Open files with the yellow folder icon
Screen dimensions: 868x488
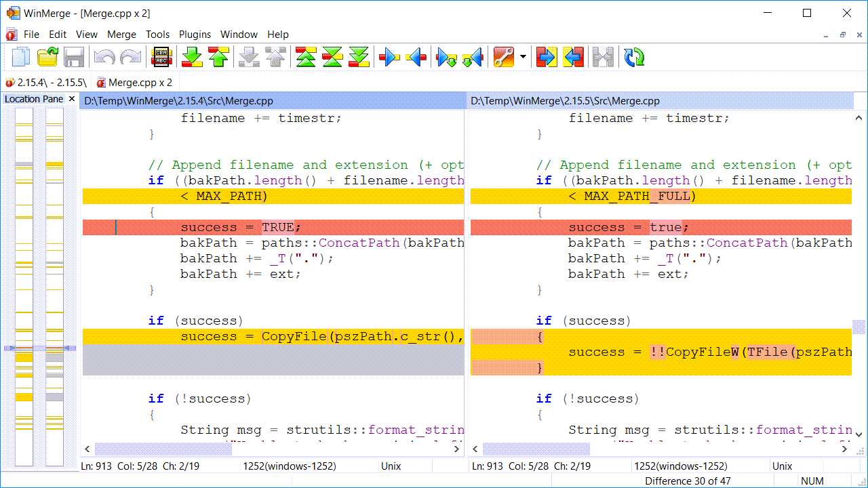(x=47, y=57)
